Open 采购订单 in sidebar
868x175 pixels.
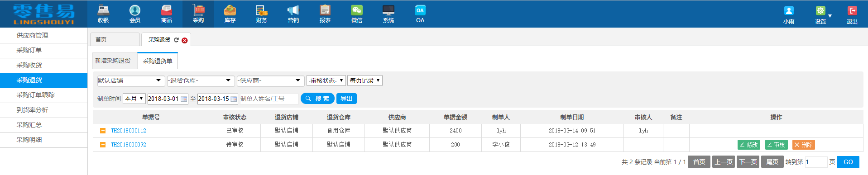coord(43,50)
